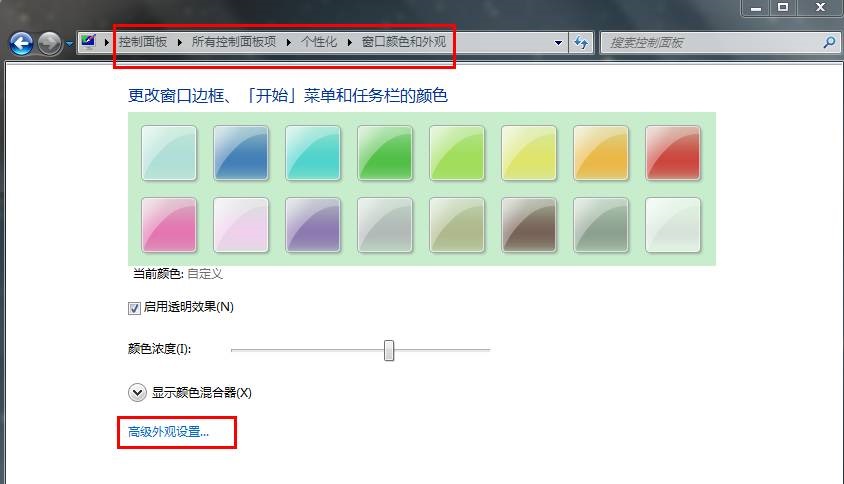The image size is (844, 484).
Task: Select 窗口颜色和外观 breadcrumb
Action: pos(404,42)
